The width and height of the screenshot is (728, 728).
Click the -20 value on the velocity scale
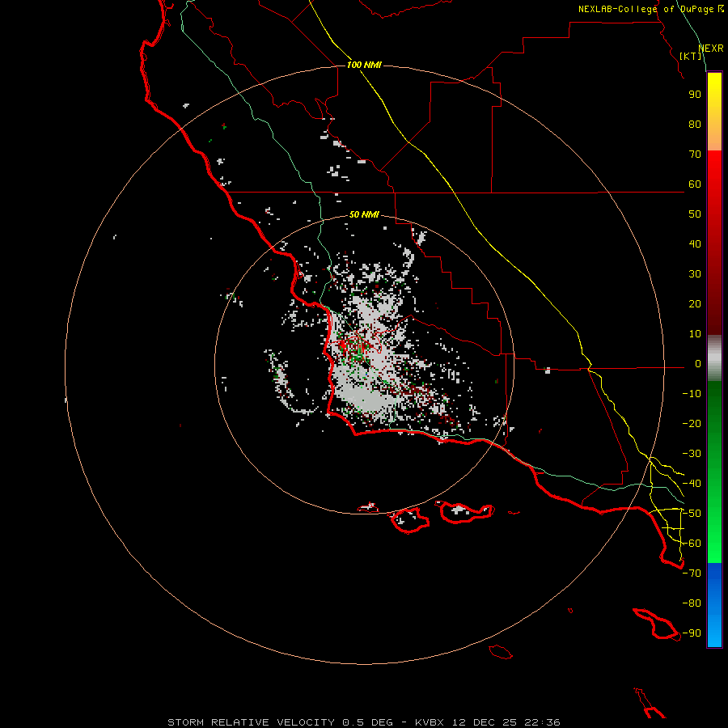coord(692,423)
